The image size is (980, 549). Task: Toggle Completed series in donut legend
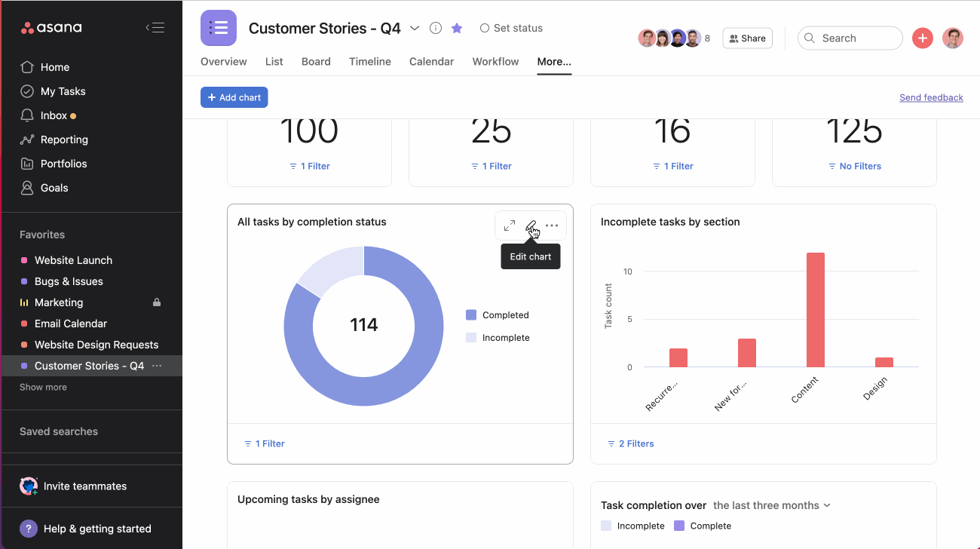[x=498, y=315]
